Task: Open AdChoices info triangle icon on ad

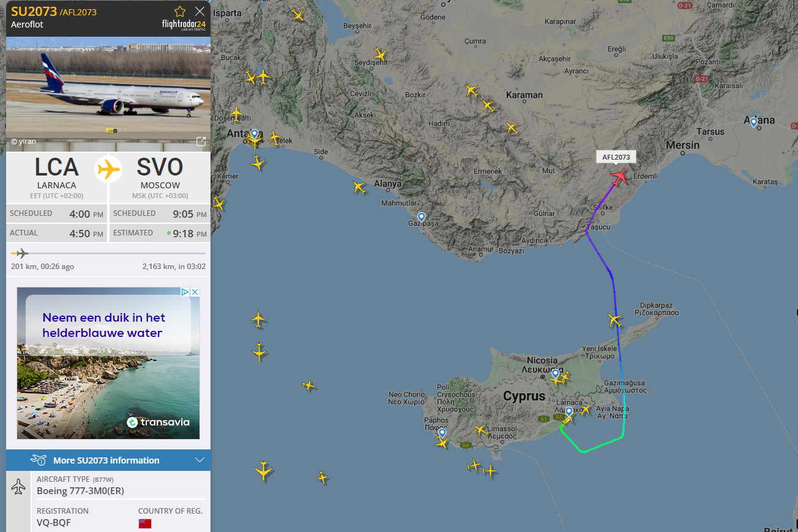Action: [x=185, y=292]
